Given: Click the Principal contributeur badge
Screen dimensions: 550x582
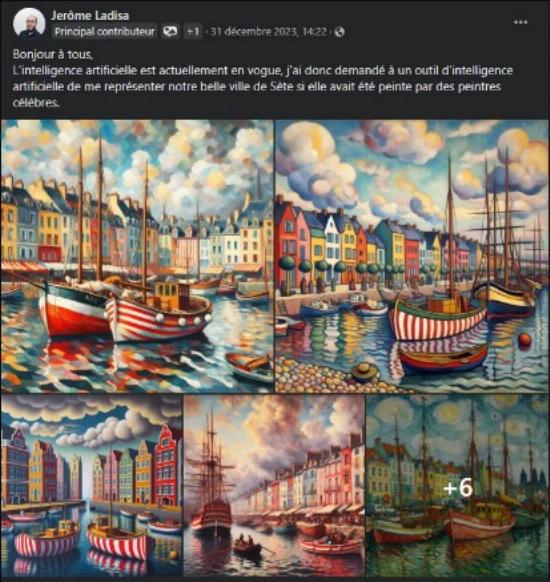Looking at the screenshot, I should (x=104, y=32).
